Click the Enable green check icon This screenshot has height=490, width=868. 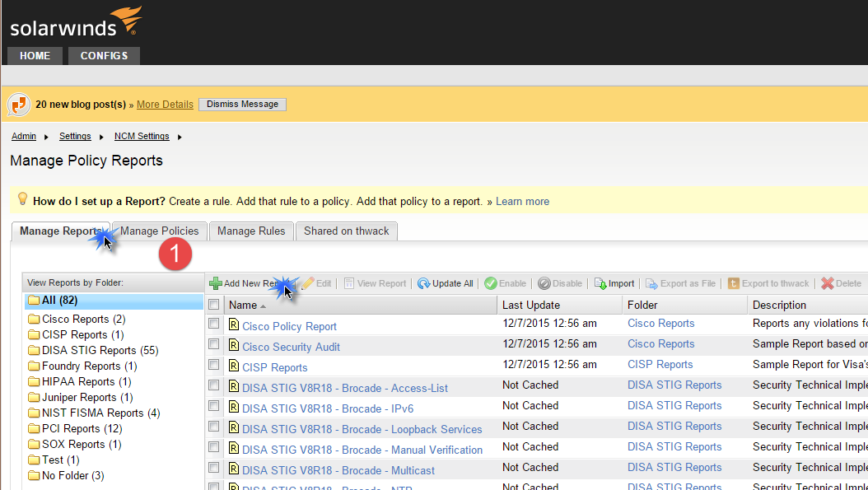[491, 283]
